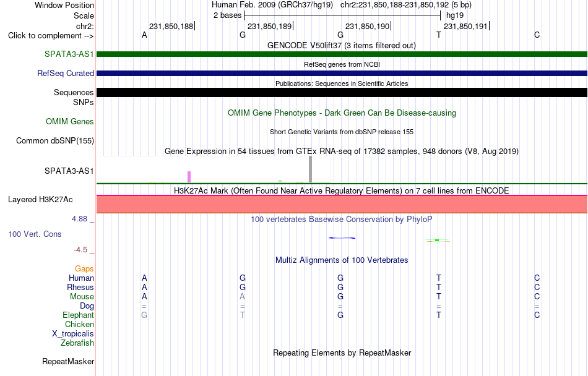Click the dark blue RefSeq Curated bar
588x376 pixels.
click(x=342, y=74)
